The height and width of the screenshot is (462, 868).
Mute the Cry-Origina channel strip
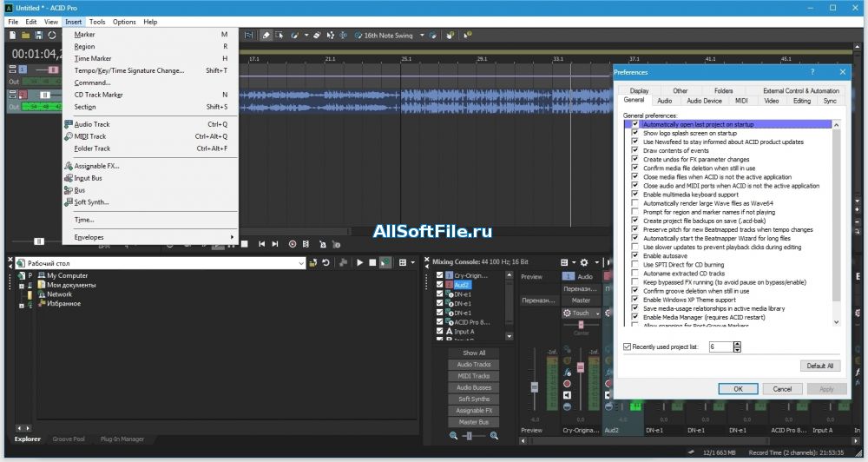click(x=567, y=395)
